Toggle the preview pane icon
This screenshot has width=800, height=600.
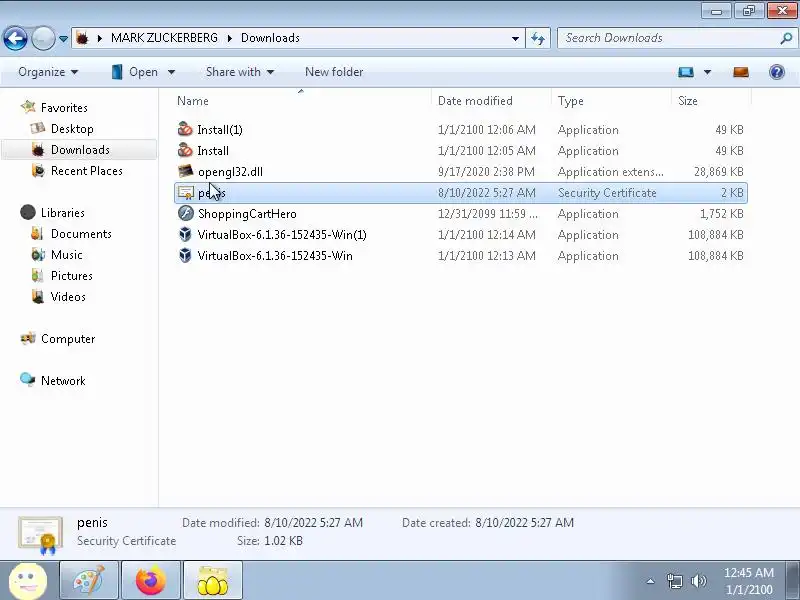741,72
